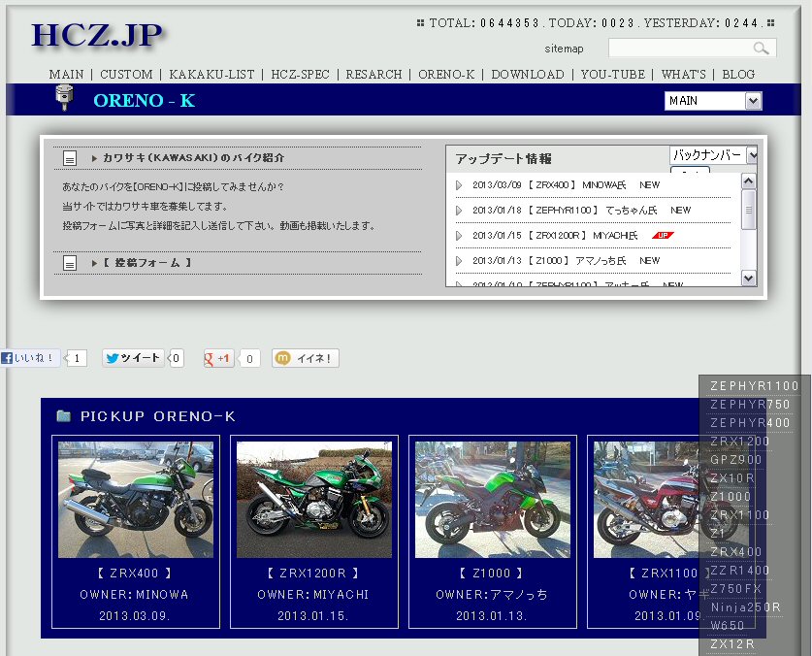
Task: Click the Google +1 button
Action: (x=218, y=359)
